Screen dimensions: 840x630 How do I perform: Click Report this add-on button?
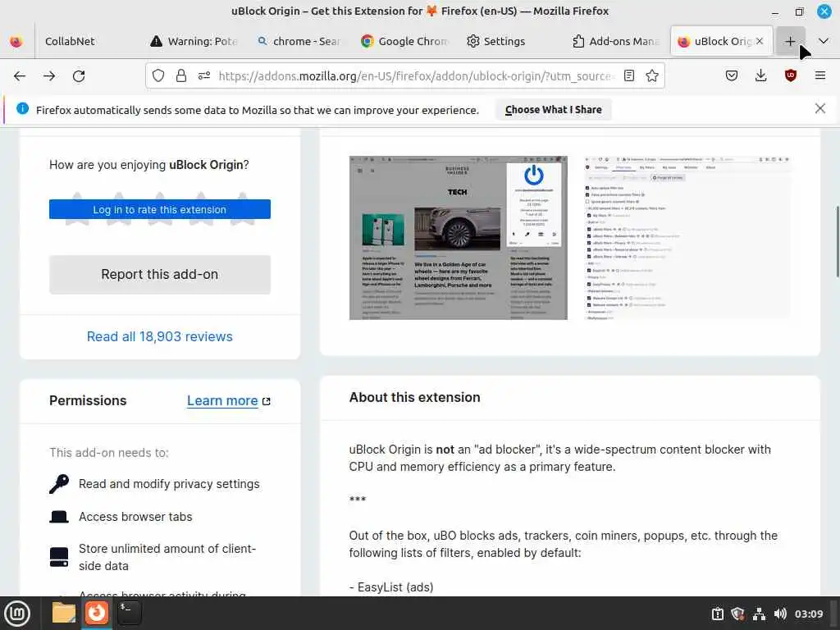(160, 274)
